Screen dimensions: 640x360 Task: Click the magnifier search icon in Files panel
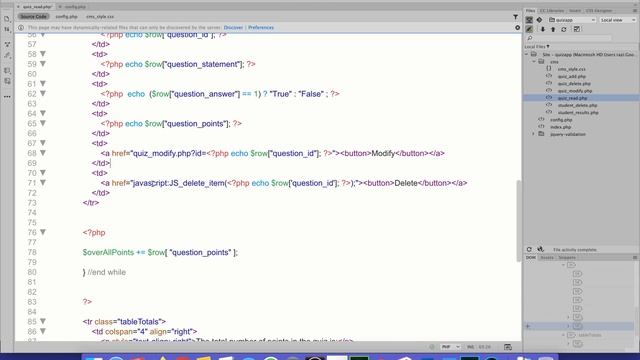[x=530, y=38]
